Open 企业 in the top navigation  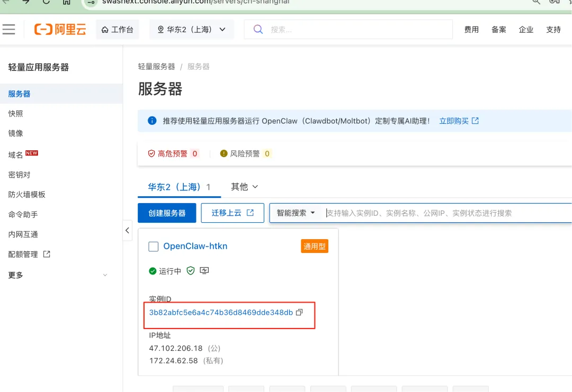pyautogui.click(x=526, y=30)
